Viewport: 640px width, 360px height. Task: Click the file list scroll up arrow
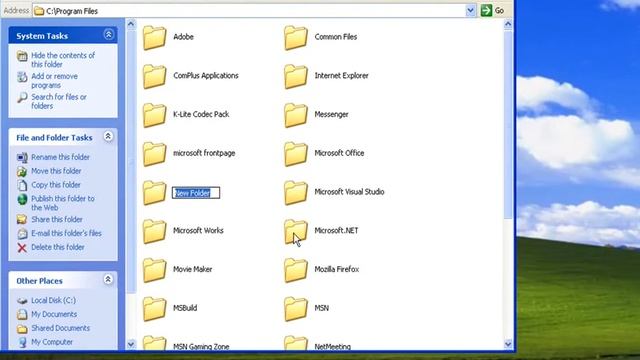tap(508, 24)
